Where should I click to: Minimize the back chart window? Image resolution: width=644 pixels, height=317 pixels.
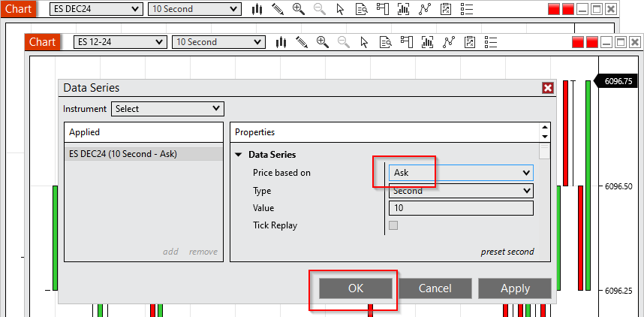[x=582, y=9]
